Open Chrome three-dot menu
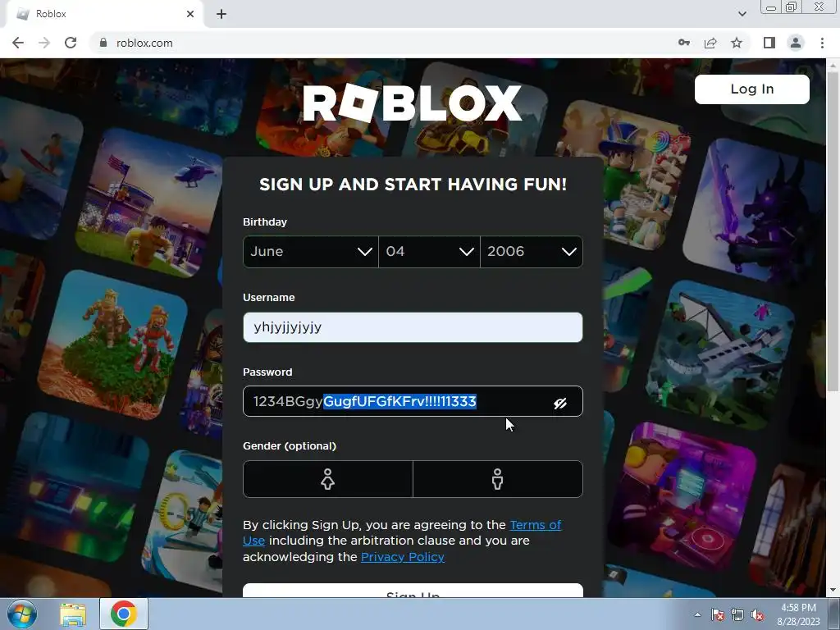 pyautogui.click(x=822, y=43)
